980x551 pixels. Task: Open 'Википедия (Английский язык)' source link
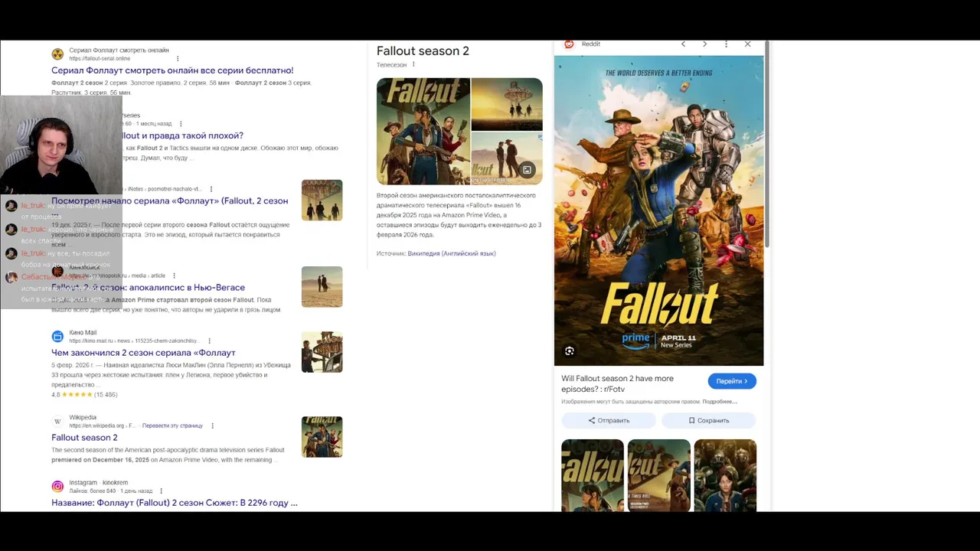coord(452,253)
